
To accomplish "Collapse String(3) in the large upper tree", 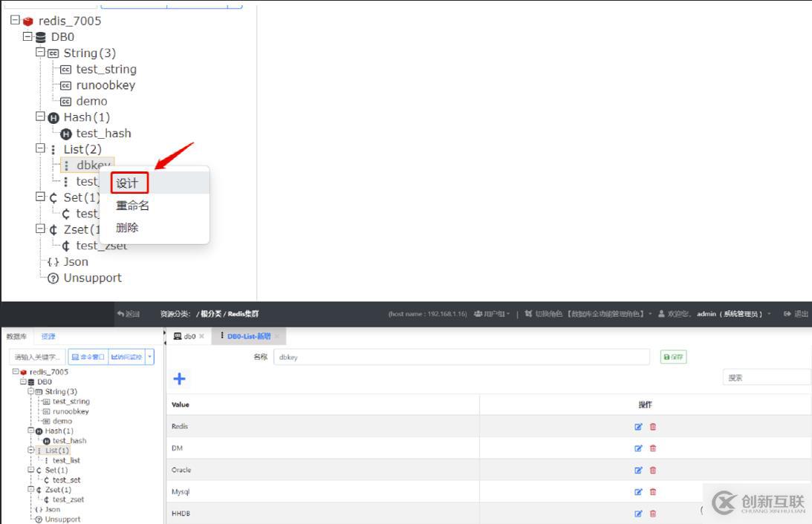I will pos(40,52).
